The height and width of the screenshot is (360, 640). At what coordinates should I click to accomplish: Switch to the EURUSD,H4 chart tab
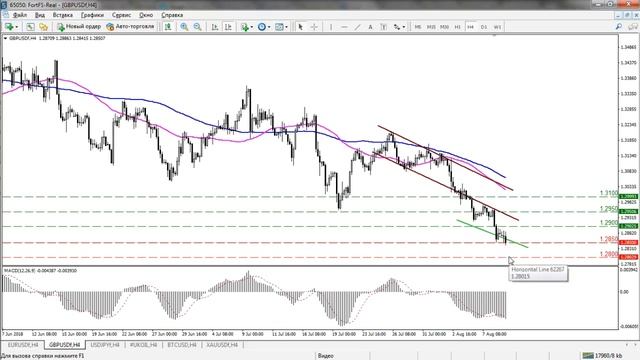click(23, 345)
